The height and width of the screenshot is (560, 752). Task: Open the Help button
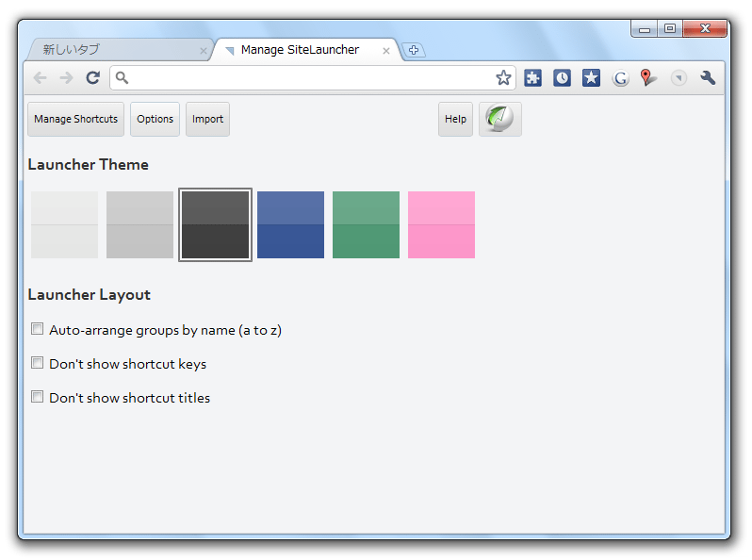(455, 119)
